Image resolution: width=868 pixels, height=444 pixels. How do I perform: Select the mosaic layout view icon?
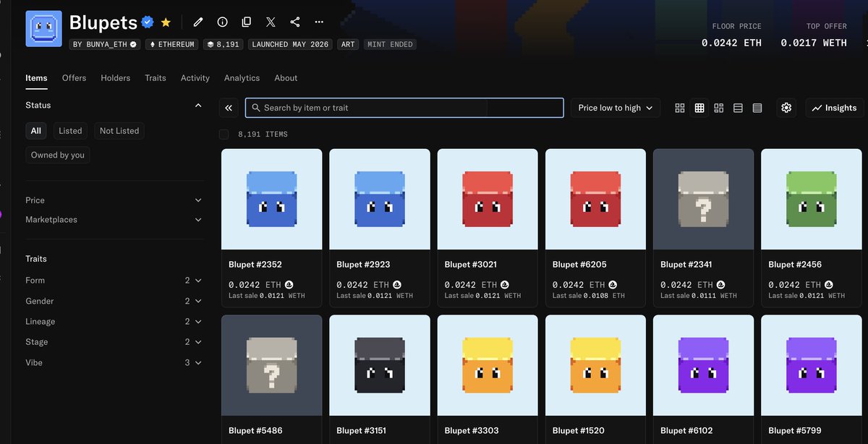point(718,108)
